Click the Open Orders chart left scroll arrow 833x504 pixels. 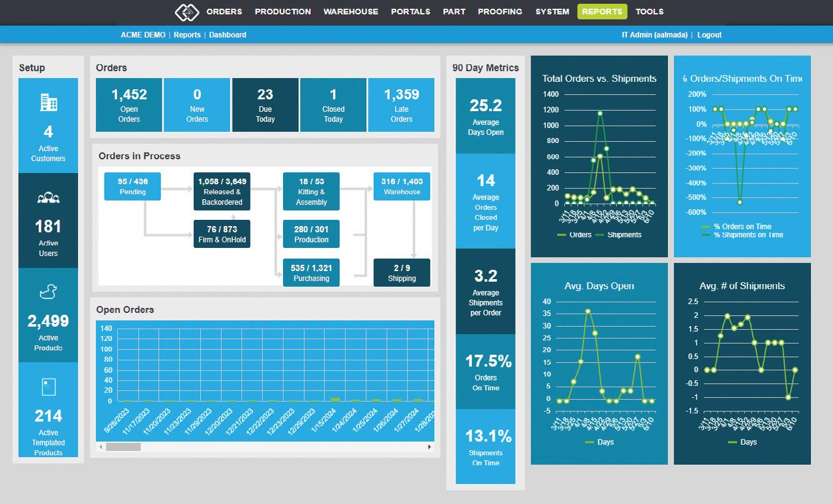click(x=101, y=447)
